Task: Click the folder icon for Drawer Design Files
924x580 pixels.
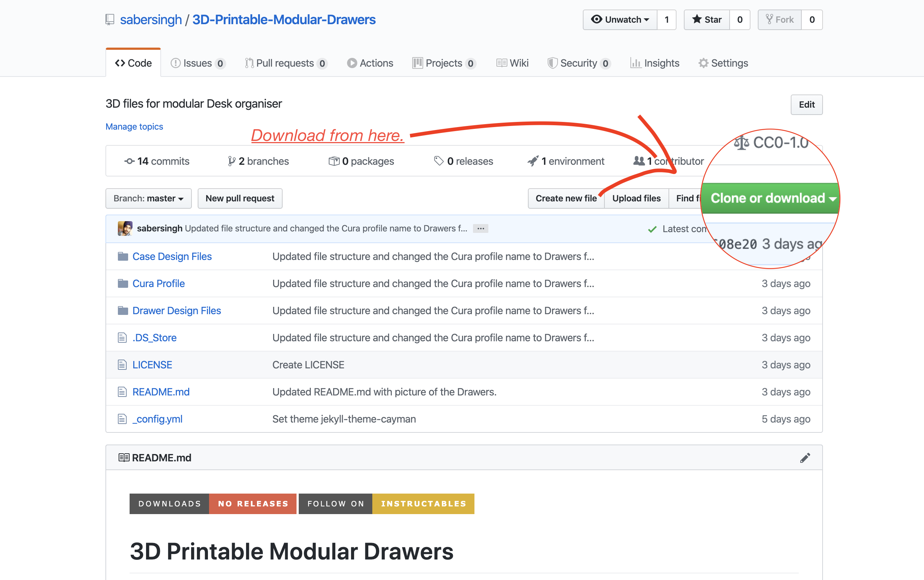Action: [123, 311]
